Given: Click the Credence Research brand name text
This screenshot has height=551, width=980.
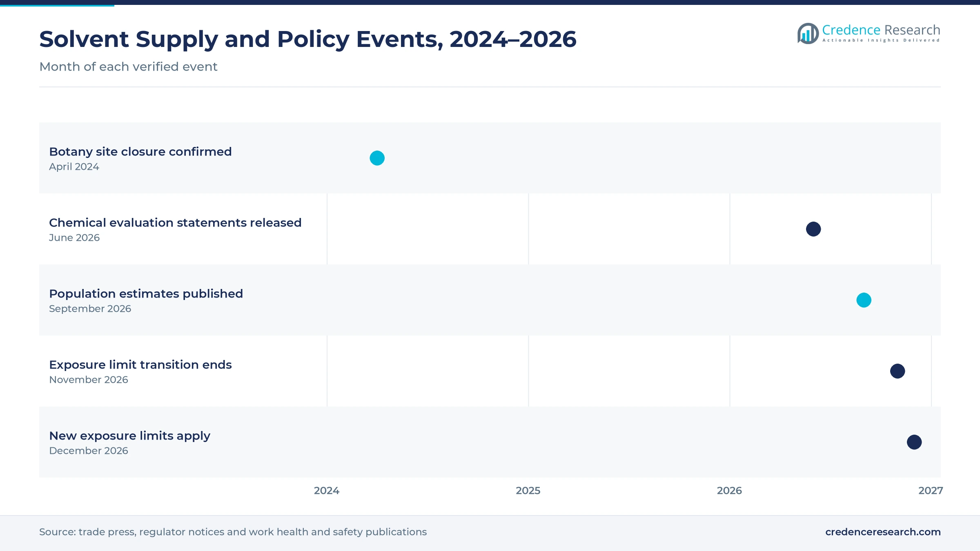Looking at the screenshot, I should [x=881, y=30].
